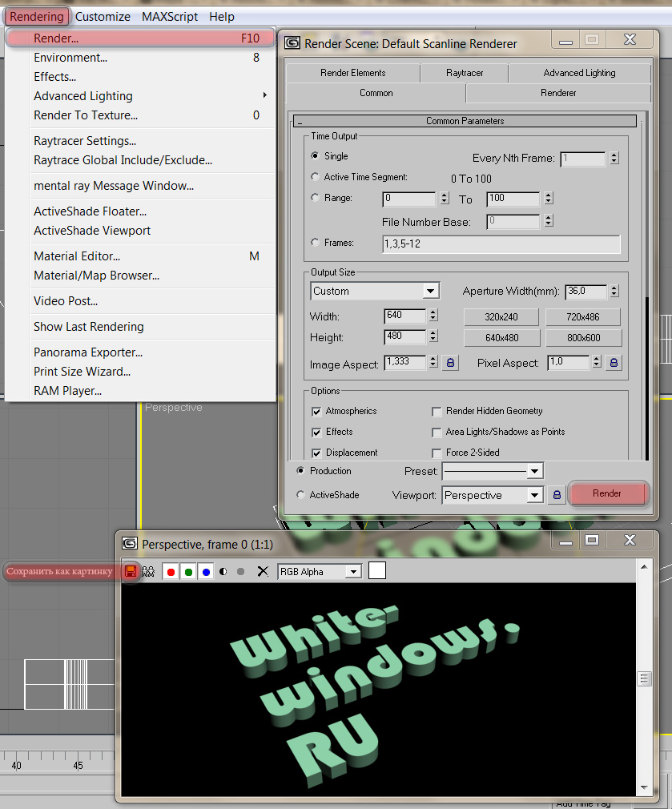This screenshot has height=809, width=672.
Task: Switch to the Render Elements tab
Action: [x=352, y=73]
